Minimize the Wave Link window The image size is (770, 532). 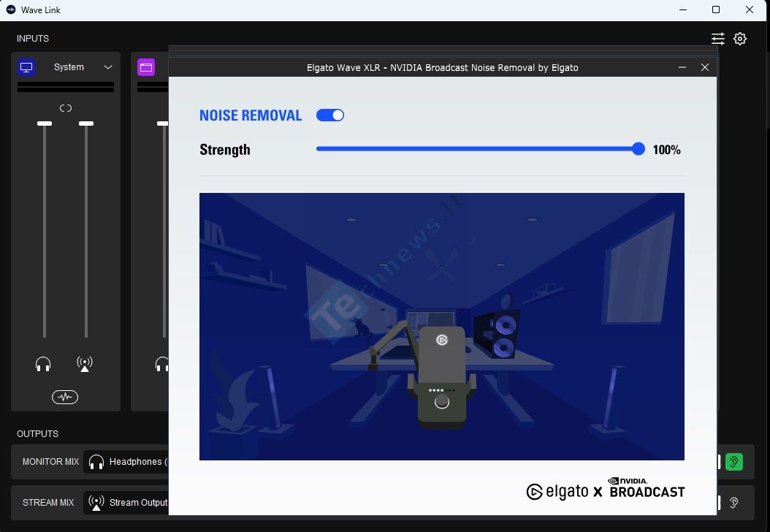[683, 9]
